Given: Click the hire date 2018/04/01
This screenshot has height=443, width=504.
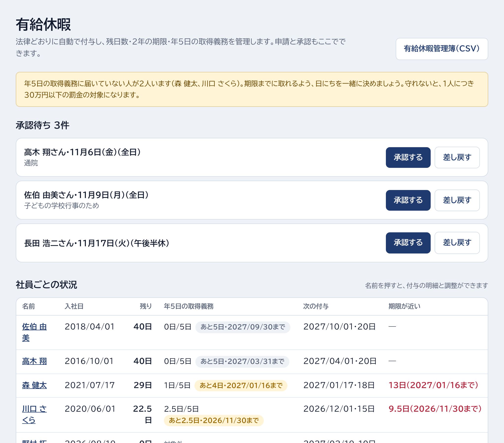Looking at the screenshot, I should coord(90,327).
